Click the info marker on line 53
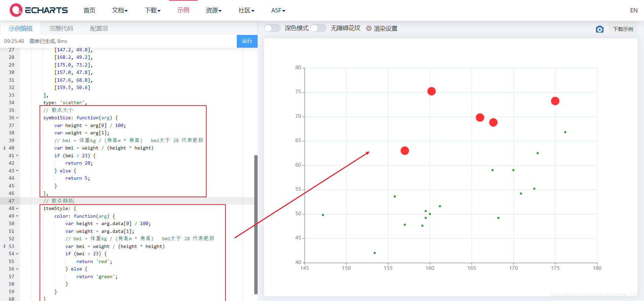This screenshot has width=644, height=301. click(x=4, y=246)
